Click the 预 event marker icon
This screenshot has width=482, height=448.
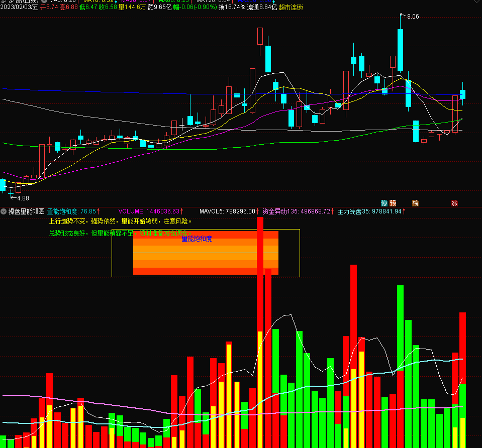tap(393, 203)
